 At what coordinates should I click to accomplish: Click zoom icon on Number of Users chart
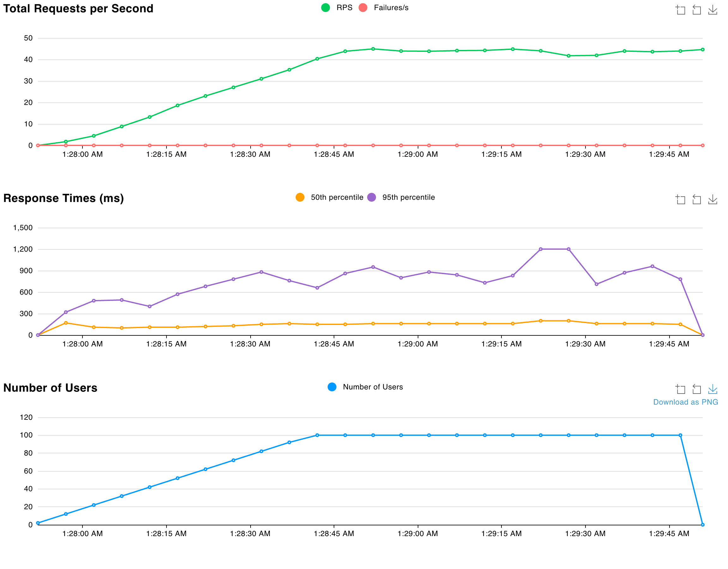tap(680, 389)
